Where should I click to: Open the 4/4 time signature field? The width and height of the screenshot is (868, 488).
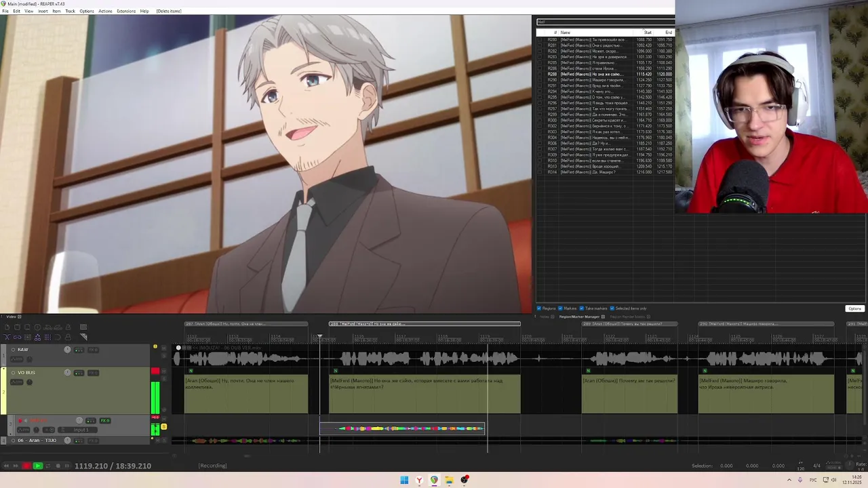pos(816,466)
